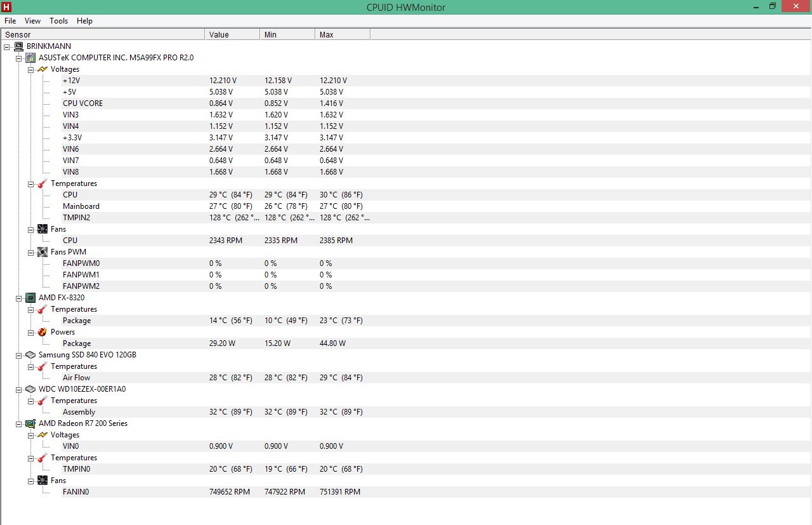Viewport: 812px width, 525px height.
Task: Click the motherboard Voltages lightning icon
Action: [43, 69]
